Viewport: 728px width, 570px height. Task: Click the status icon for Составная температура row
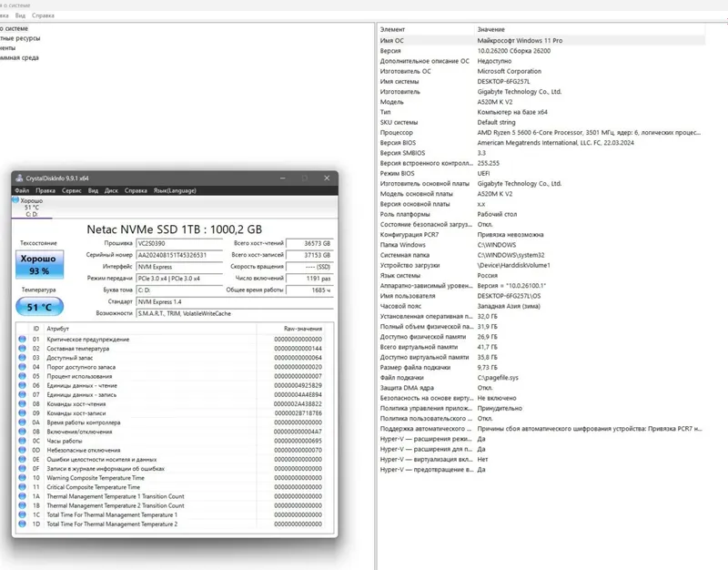click(x=22, y=349)
